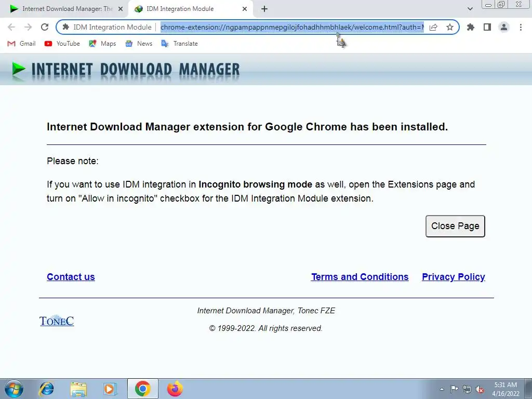Click the installation confirmation heading text
The height and width of the screenshot is (399, 532).
click(x=247, y=127)
